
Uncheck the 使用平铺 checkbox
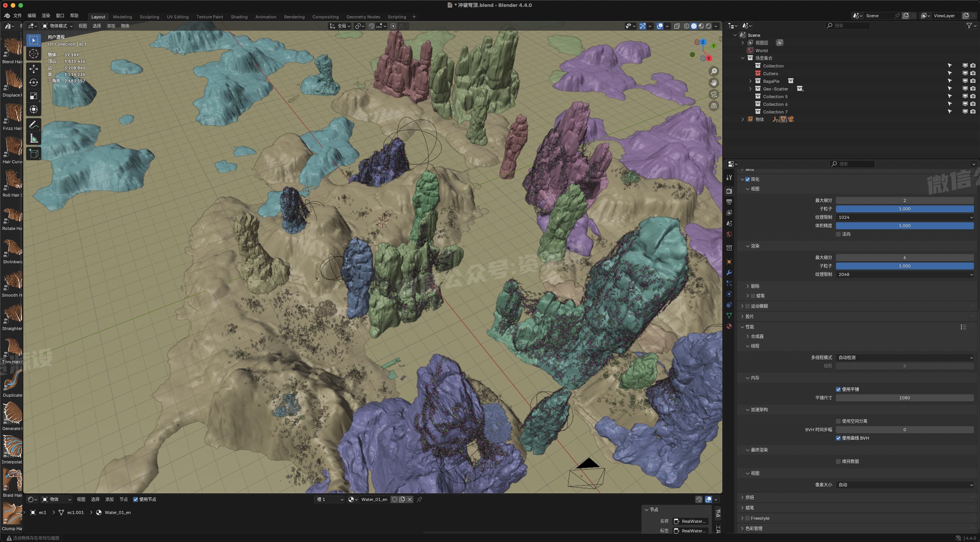[x=838, y=389]
